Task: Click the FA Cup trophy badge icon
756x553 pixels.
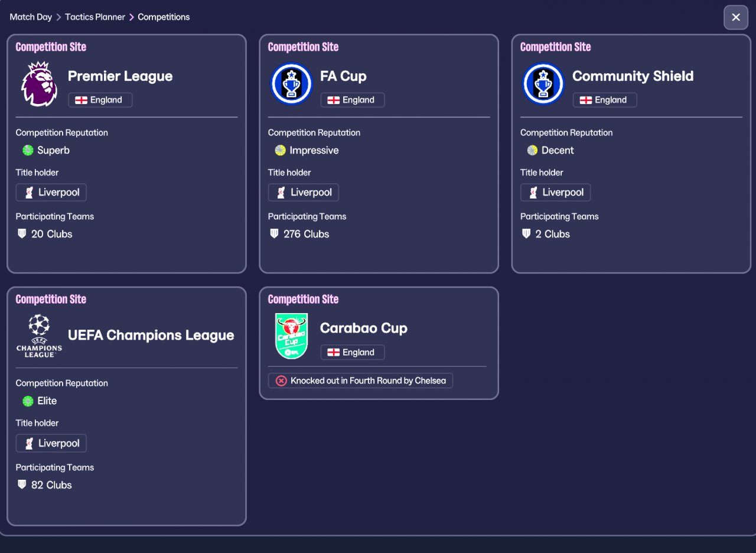Action: [x=291, y=84]
